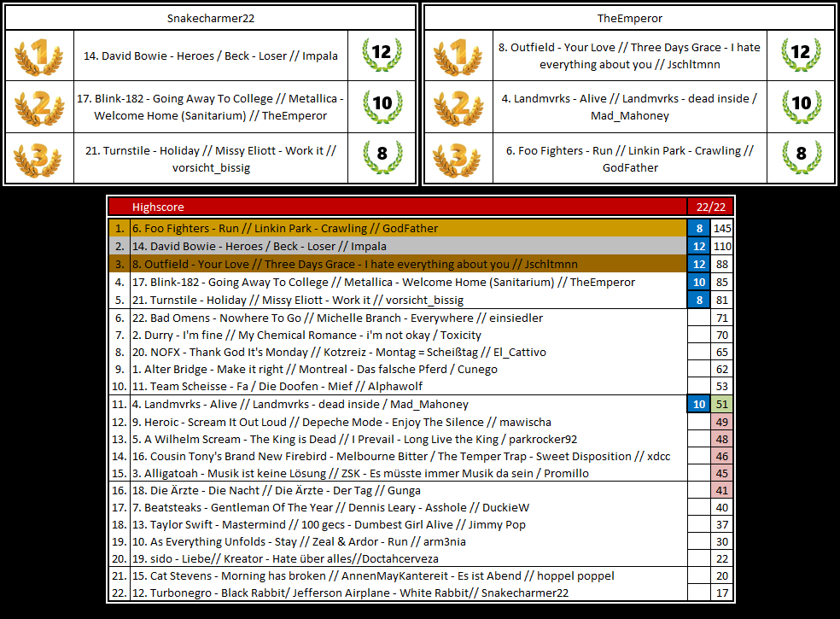The height and width of the screenshot is (619, 840).
Task: Click the total score 88 cell
Action: (722, 264)
